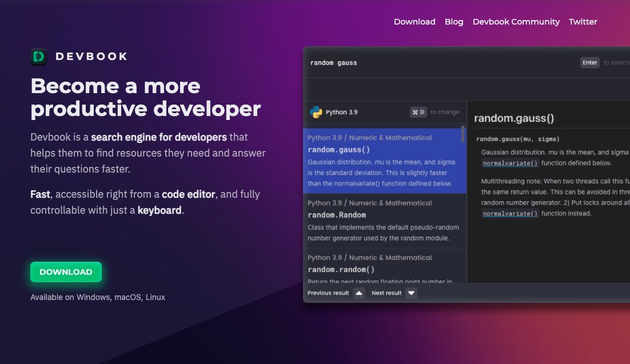Click the random.gauss() documentation heading
630x364 pixels.
[x=514, y=118]
